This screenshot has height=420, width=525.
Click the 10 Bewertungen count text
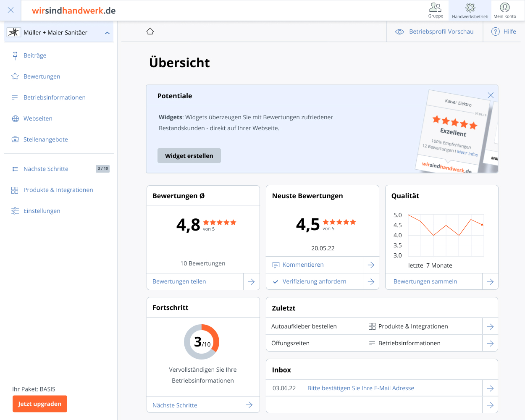click(203, 263)
